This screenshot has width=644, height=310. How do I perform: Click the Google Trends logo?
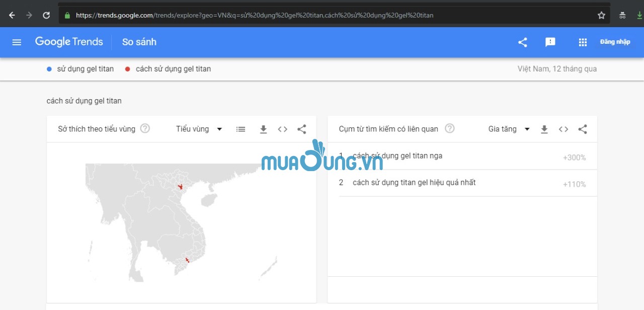click(x=69, y=42)
